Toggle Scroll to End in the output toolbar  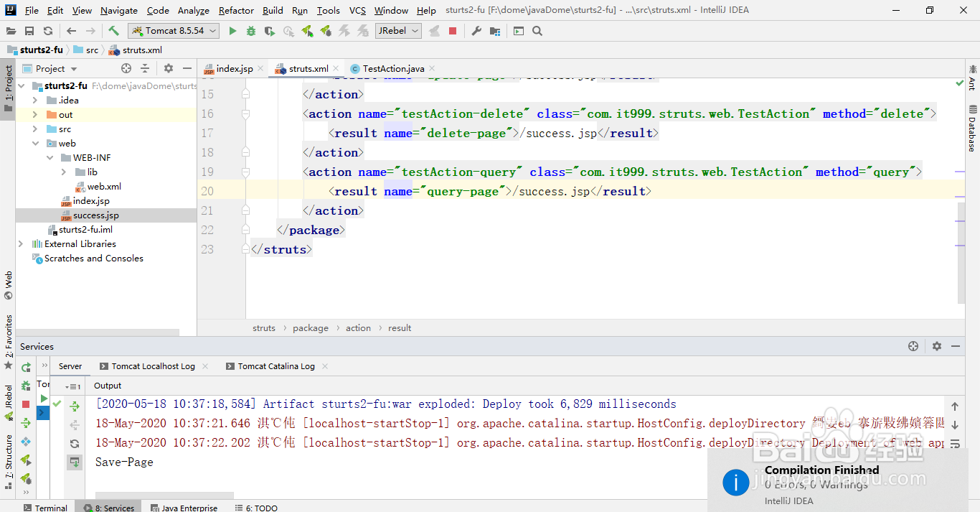pyautogui.click(x=75, y=462)
